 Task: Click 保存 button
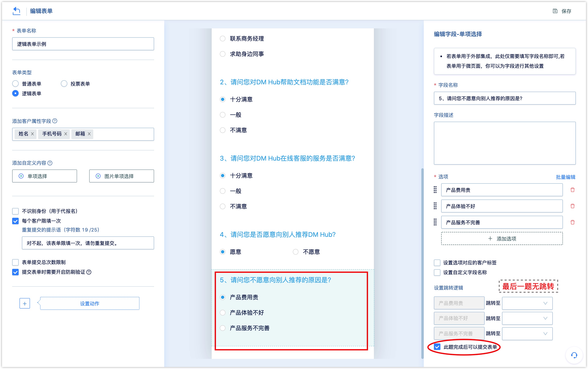coord(562,11)
